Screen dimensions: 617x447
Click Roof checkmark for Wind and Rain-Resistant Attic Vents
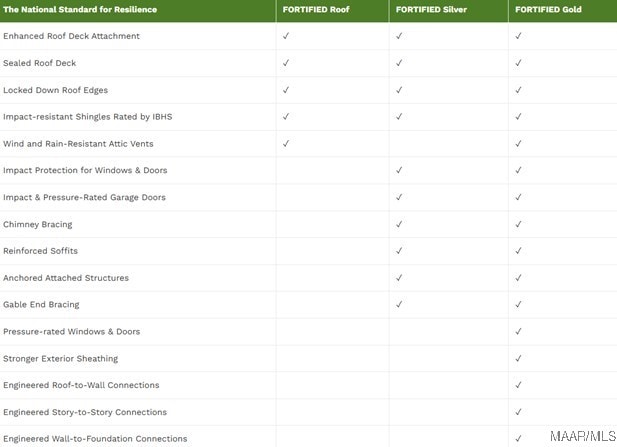click(x=286, y=144)
